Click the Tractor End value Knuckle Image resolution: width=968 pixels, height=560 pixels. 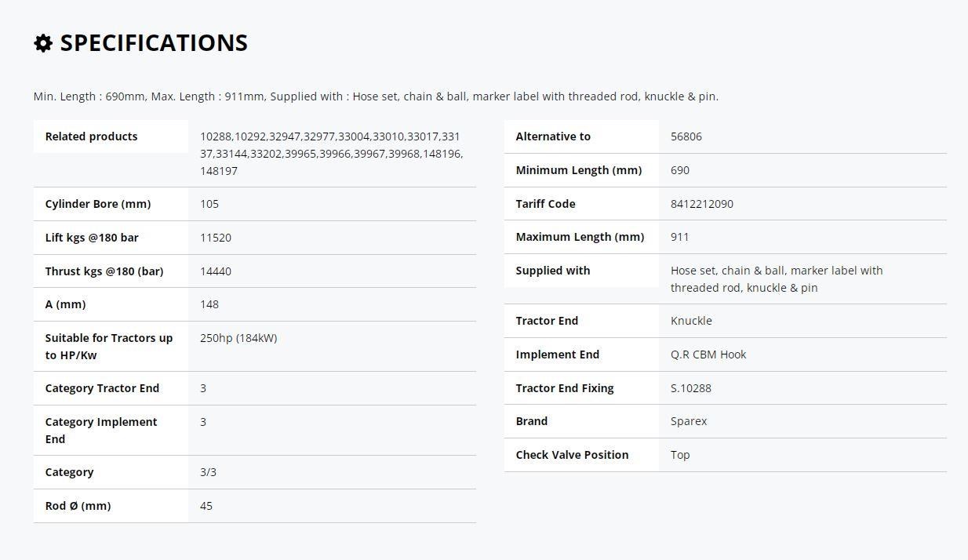pos(691,321)
